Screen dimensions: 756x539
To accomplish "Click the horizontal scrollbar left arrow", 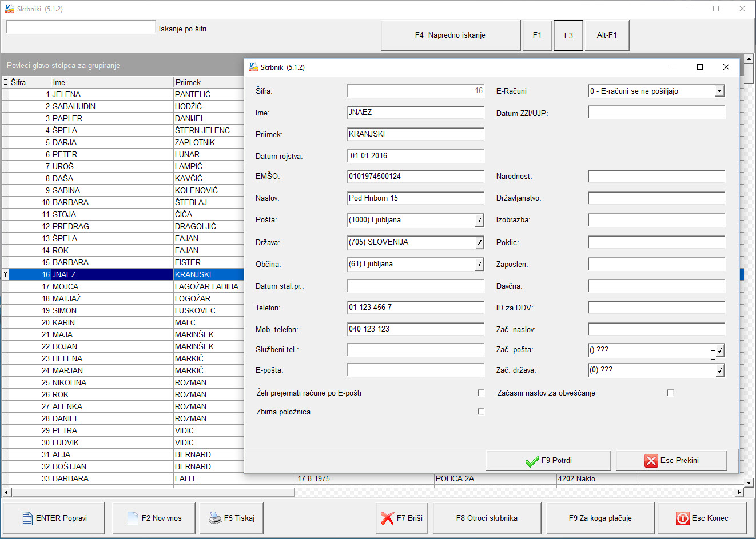I will [x=6, y=492].
